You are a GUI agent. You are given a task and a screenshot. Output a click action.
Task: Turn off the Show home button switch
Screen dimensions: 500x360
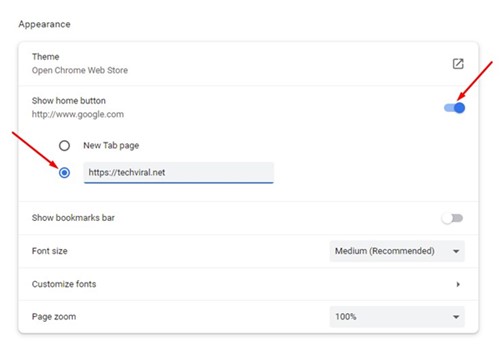tap(454, 108)
